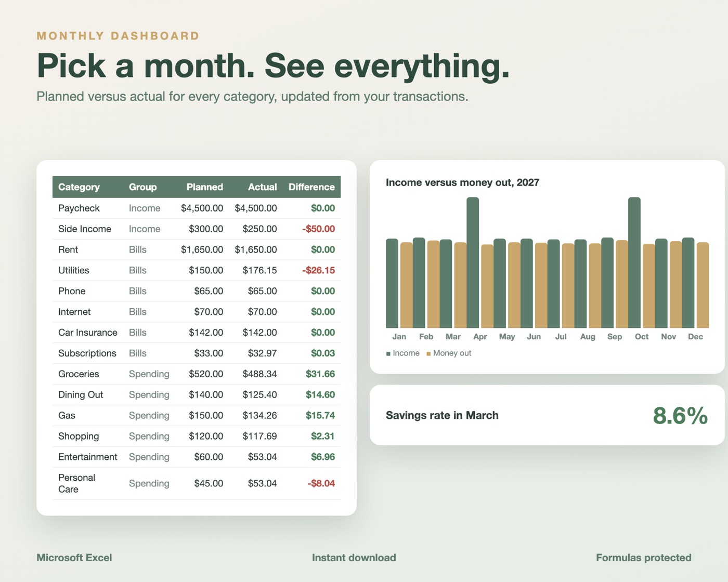728x582 pixels.
Task: Click the Instant download footer text
Action: click(354, 558)
